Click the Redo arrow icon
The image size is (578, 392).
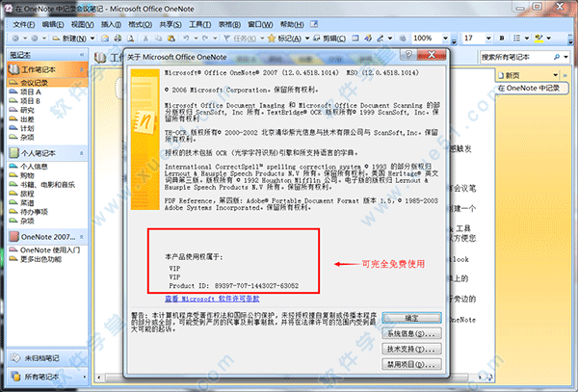(x=205, y=38)
